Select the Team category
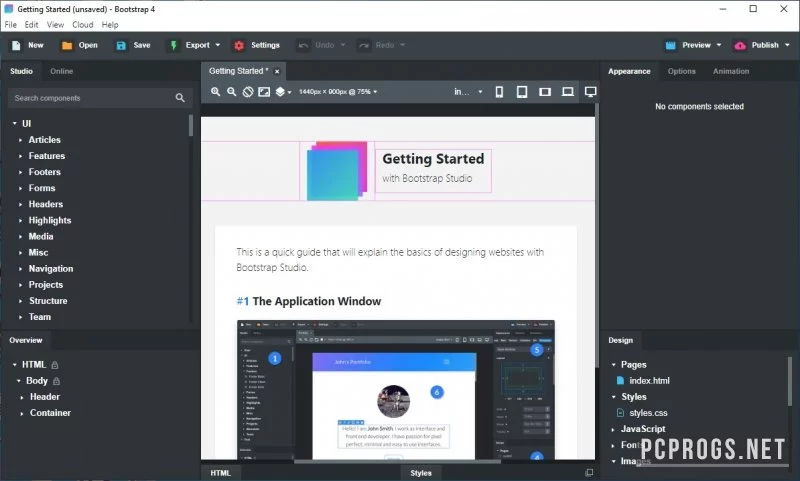800x481 pixels. 39,317
